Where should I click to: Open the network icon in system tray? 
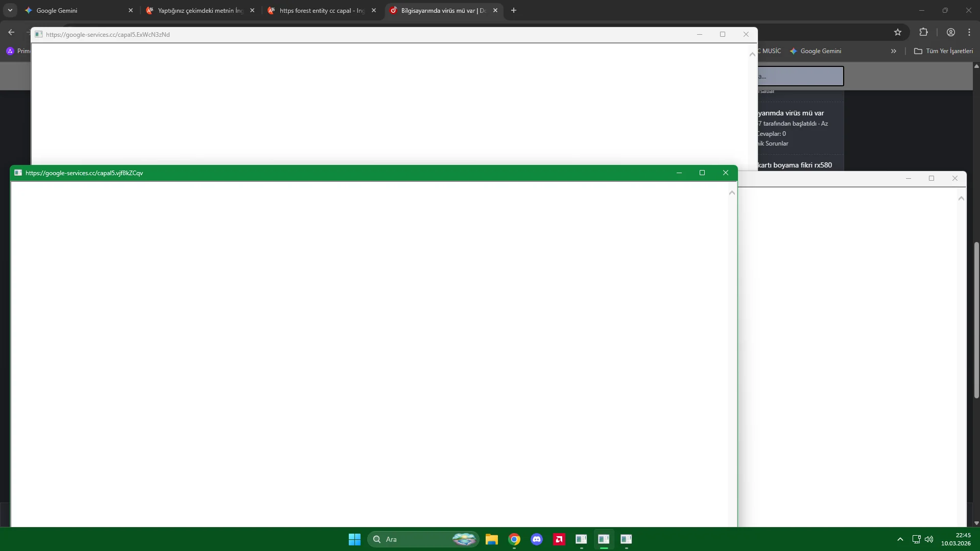coord(916,539)
